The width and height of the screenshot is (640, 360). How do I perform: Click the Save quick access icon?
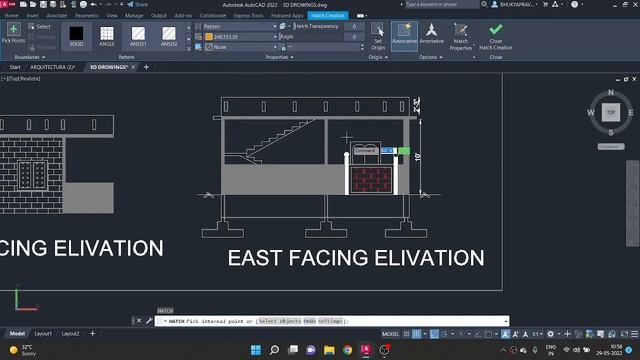pyautogui.click(x=43, y=4)
